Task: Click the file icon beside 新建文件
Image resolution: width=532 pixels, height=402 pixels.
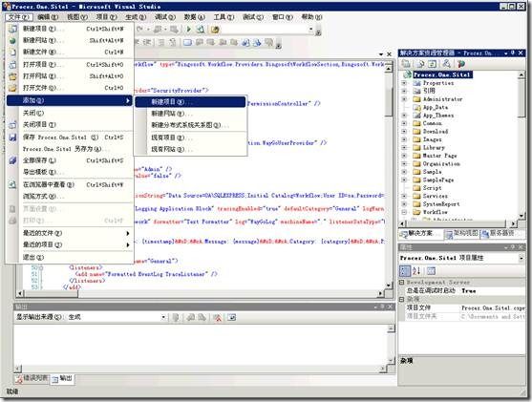Action: pyautogui.click(x=12, y=53)
